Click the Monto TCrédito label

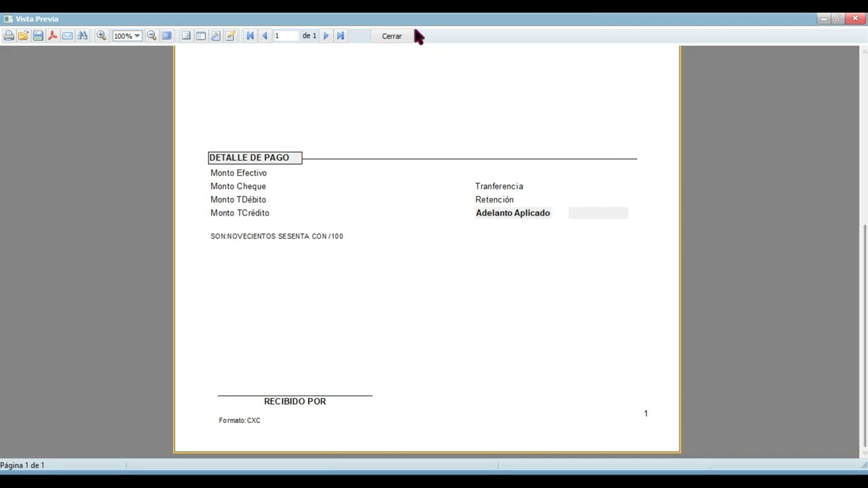(239, 213)
